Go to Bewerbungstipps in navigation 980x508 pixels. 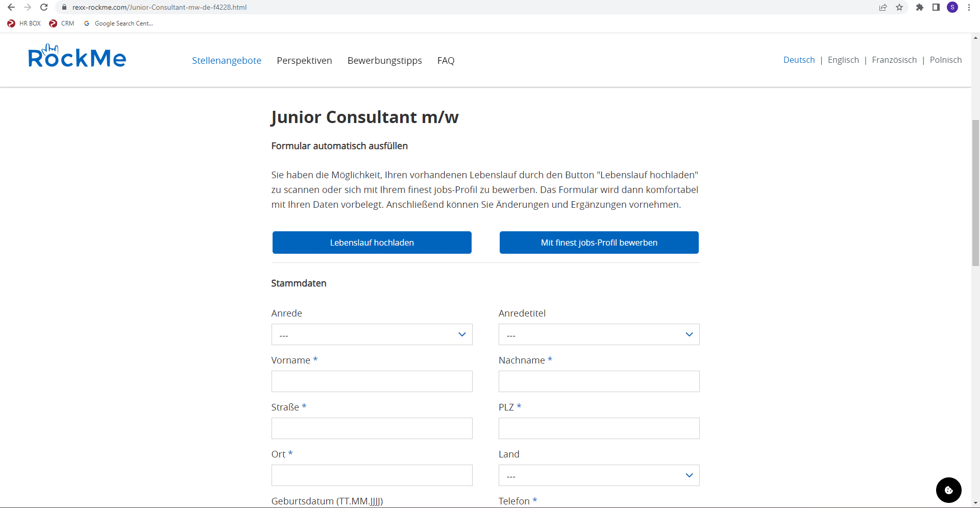point(384,60)
